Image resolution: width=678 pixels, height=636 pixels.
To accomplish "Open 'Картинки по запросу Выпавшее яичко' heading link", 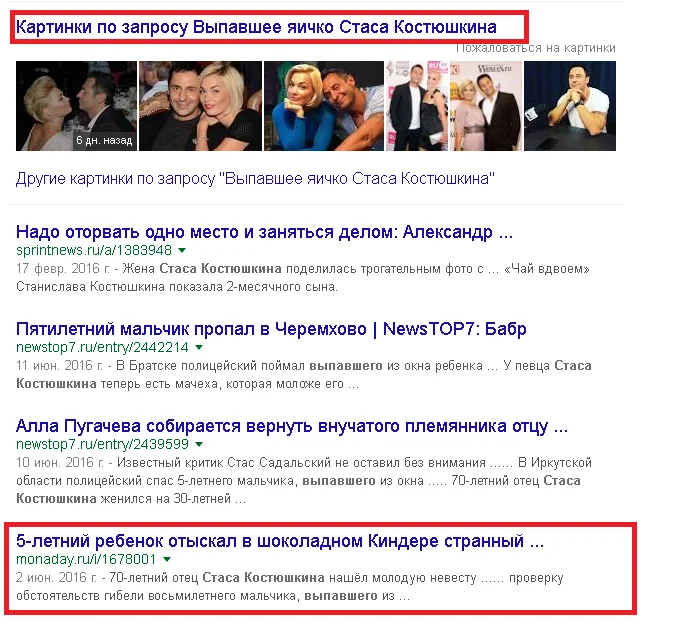I will [x=256, y=27].
